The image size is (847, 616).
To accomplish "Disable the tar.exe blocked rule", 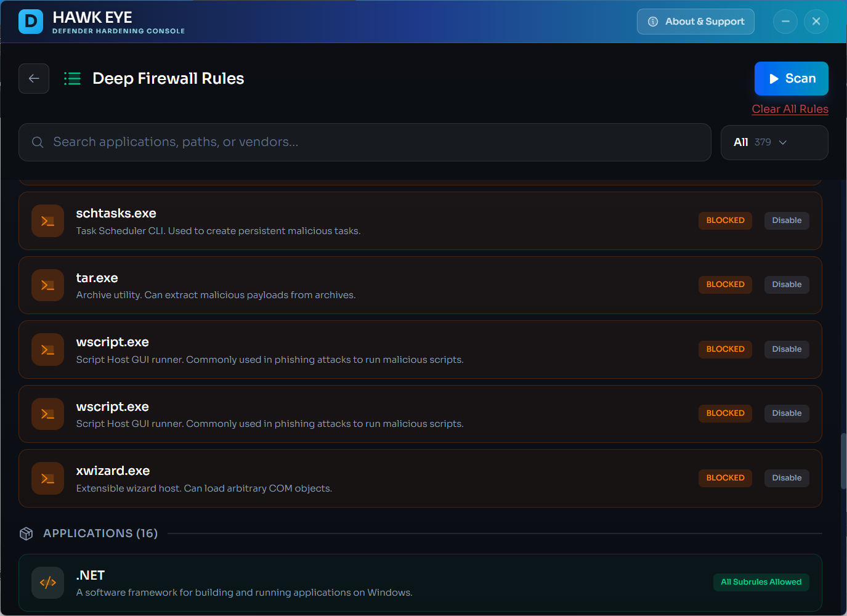I will pyautogui.click(x=787, y=285).
